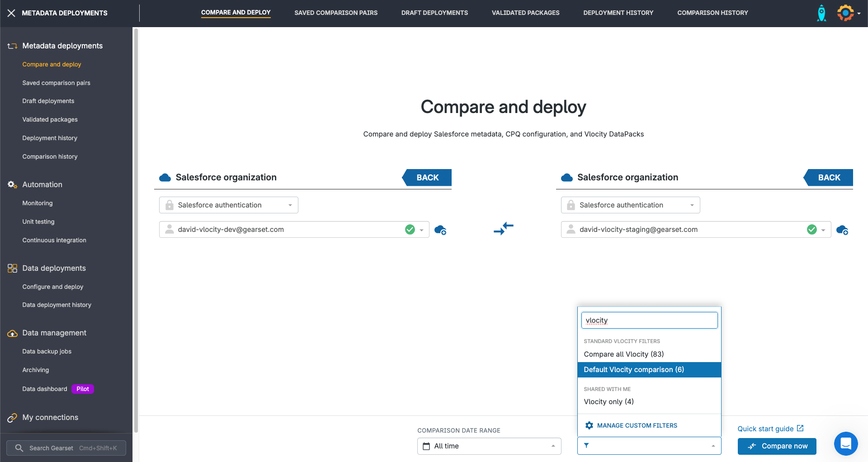This screenshot has height=462, width=868.
Task: Open the rocket icon in top bar
Action: click(x=821, y=13)
